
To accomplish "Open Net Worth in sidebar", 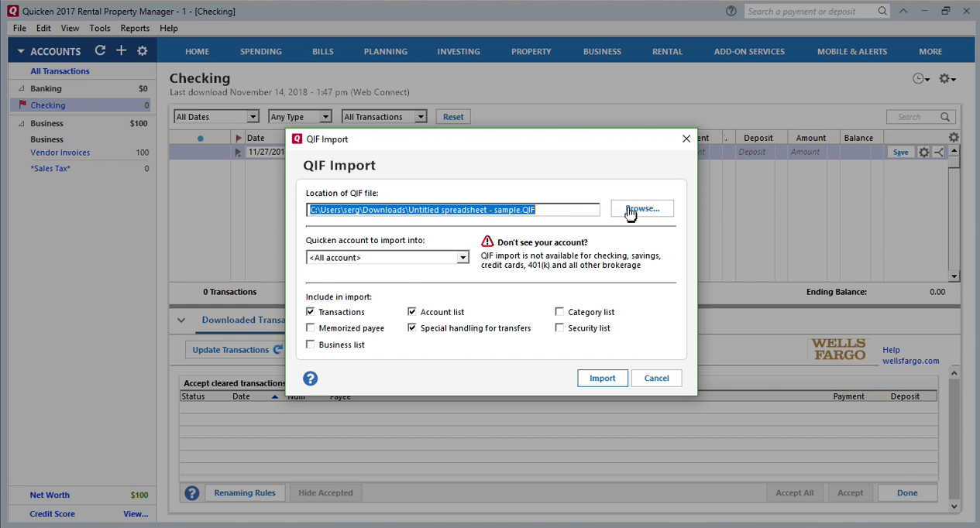I will pos(50,495).
